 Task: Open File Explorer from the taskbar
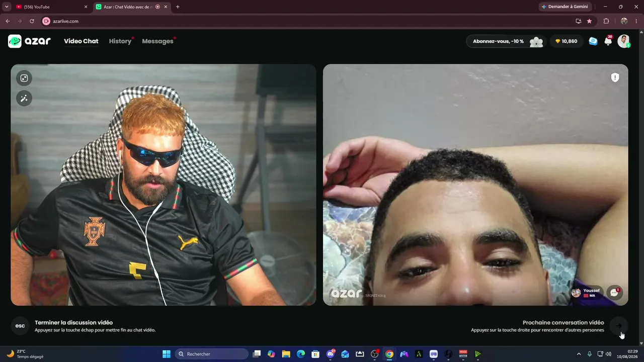pos(286,354)
